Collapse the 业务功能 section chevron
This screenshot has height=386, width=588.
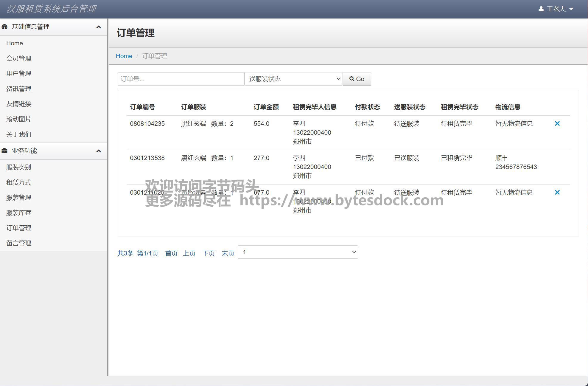point(99,151)
